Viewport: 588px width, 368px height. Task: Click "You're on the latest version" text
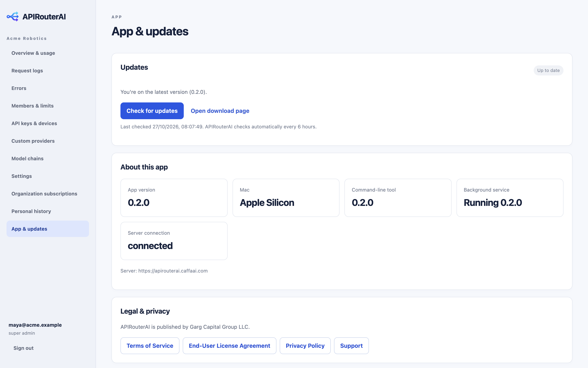pos(164,92)
